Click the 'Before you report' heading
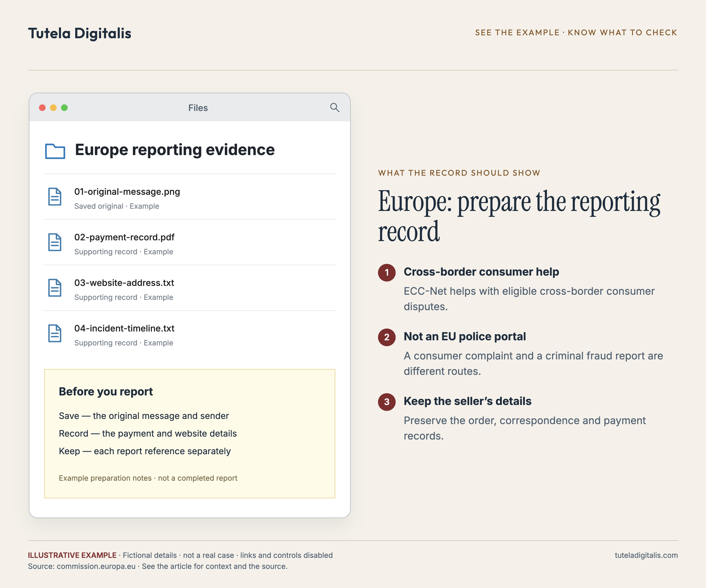This screenshot has height=588, width=706. [x=106, y=392]
